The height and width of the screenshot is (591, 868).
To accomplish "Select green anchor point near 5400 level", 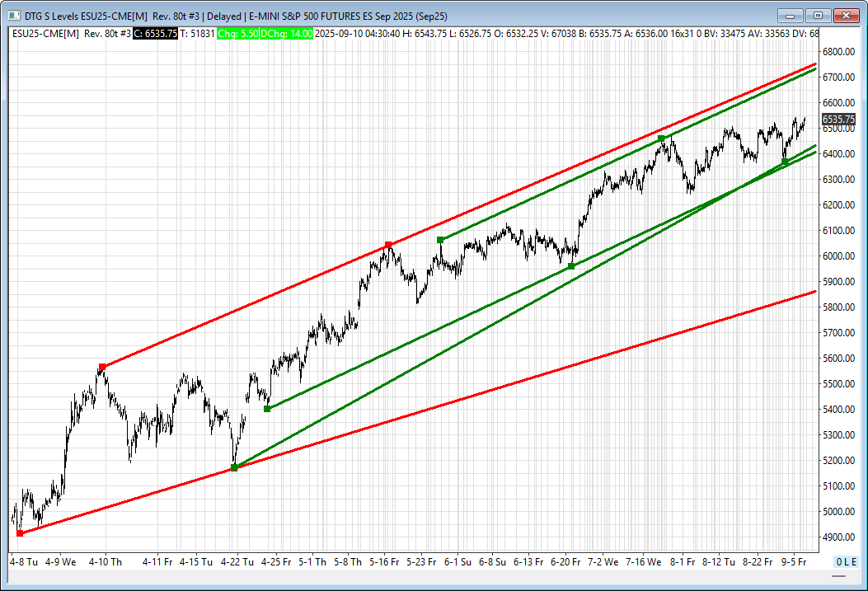I will (267, 409).
